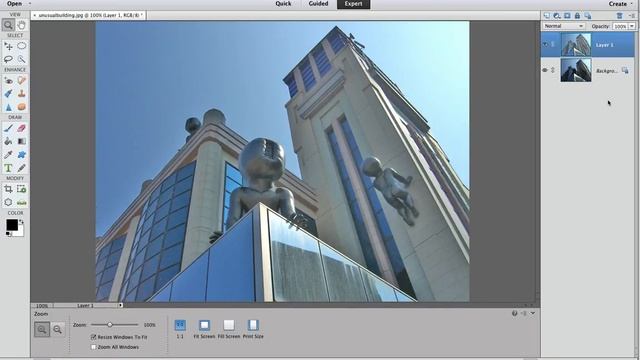Select the Elliptical Marquee tool

coord(22,46)
